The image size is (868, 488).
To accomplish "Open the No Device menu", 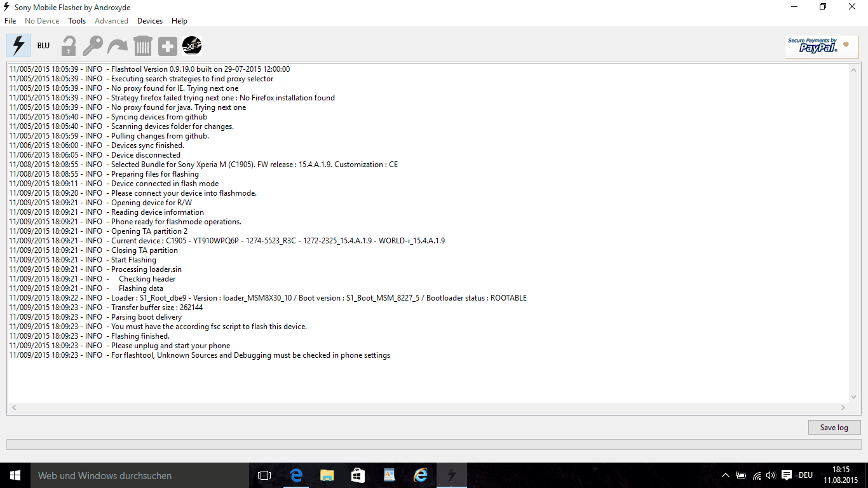I will (42, 21).
